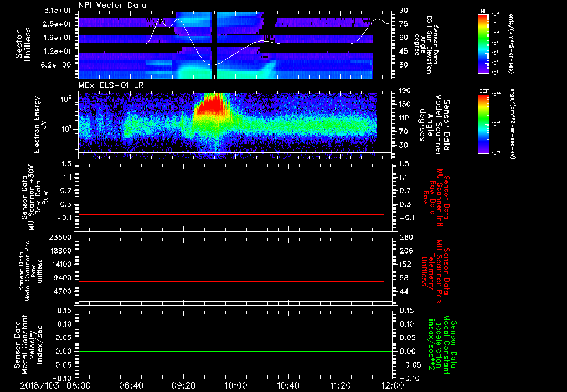Click the '10:40' time axis label
The width and height of the screenshot is (567, 392).
tap(288, 385)
